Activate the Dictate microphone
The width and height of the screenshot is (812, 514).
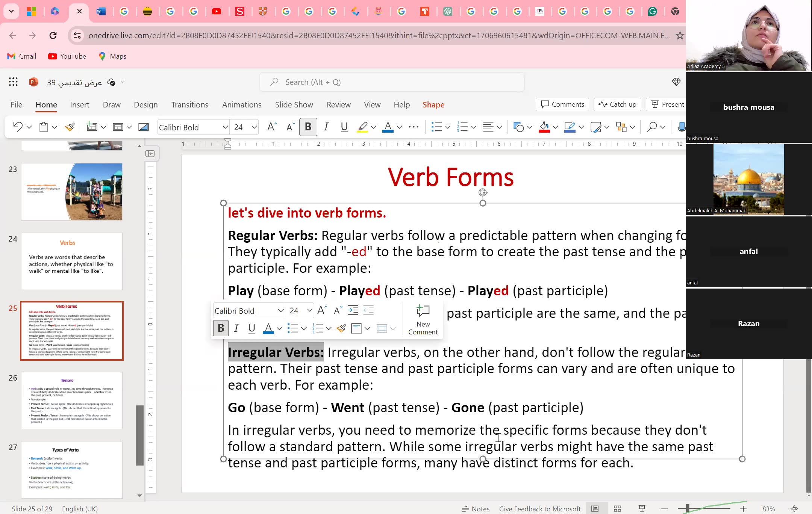click(681, 127)
